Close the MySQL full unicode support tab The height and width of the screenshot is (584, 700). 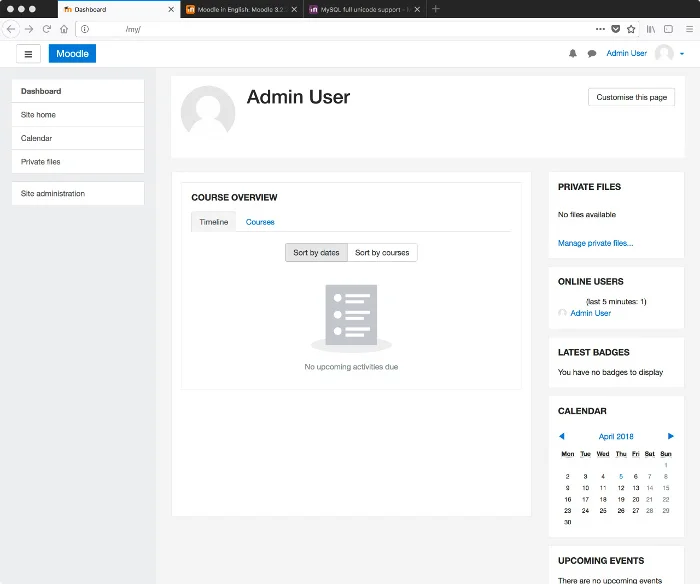(417, 9)
